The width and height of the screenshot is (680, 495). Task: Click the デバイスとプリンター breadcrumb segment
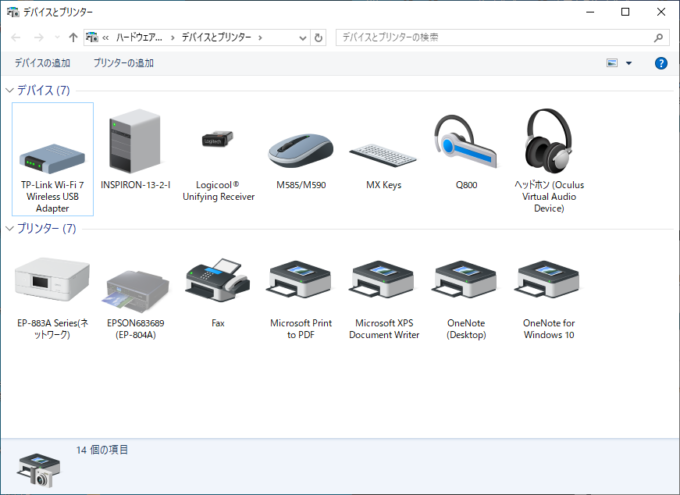216,38
